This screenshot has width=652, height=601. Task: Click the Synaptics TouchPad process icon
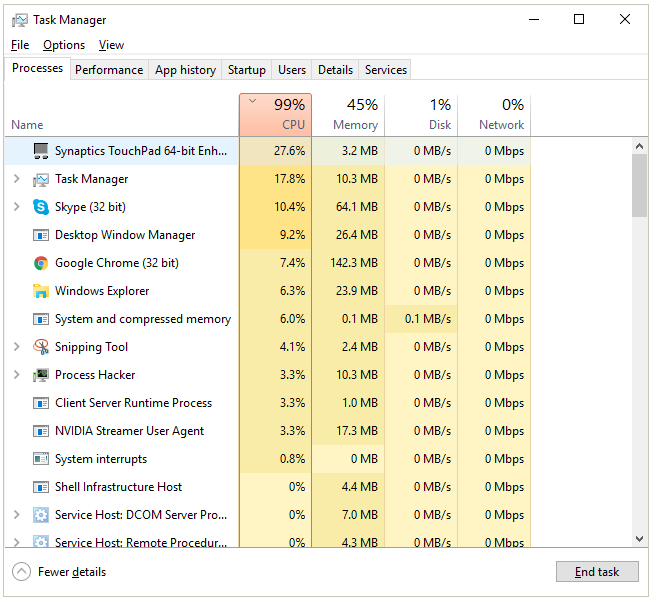41,151
